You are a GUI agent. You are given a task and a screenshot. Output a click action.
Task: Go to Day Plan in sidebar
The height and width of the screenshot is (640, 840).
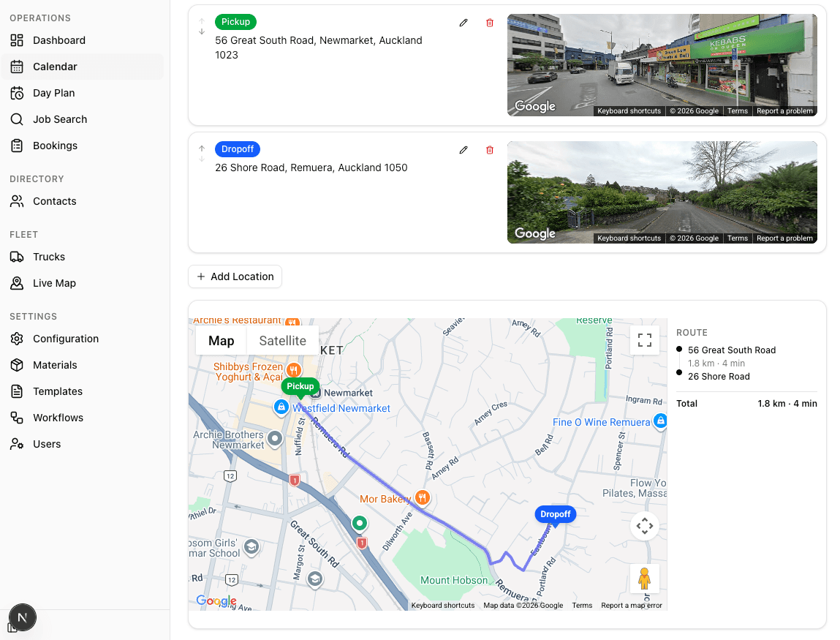point(53,93)
